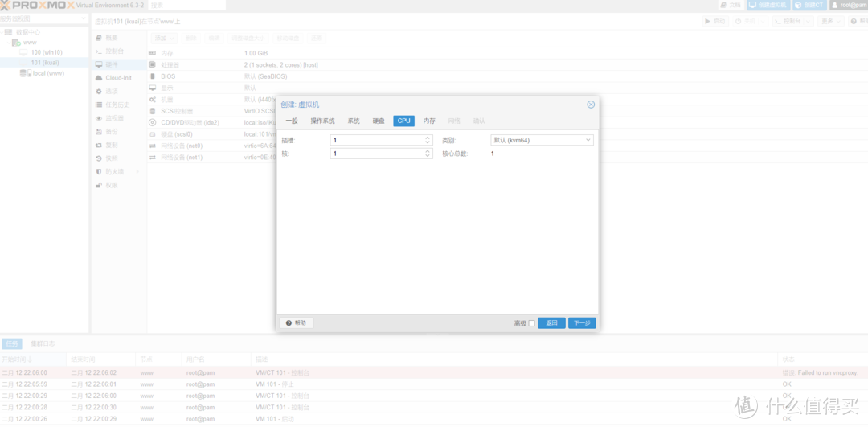
Task: Select local (www) storage icon
Action: click(47, 73)
